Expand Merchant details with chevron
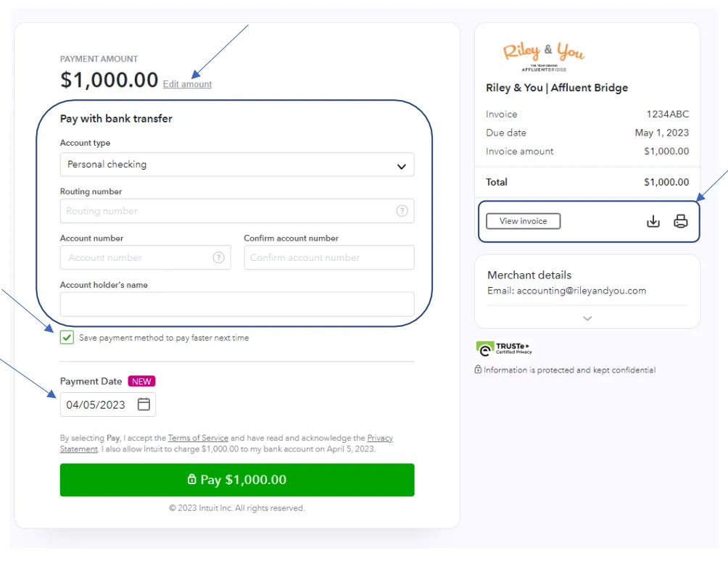The width and height of the screenshot is (728, 561). pyautogui.click(x=587, y=318)
